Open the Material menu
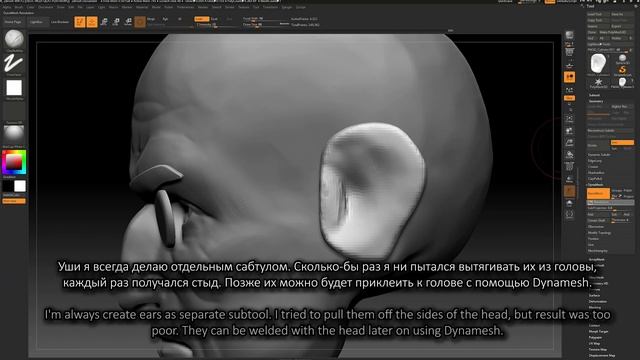Screen dimensions: 640x360 (142, 7)
